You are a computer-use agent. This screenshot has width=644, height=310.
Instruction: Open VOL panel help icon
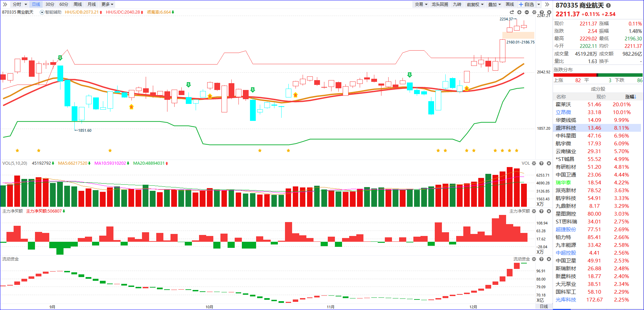point(541,163)
